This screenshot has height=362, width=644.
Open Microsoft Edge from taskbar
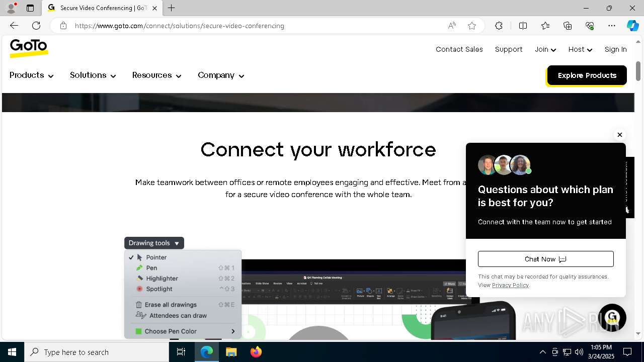tap(207, 352)
